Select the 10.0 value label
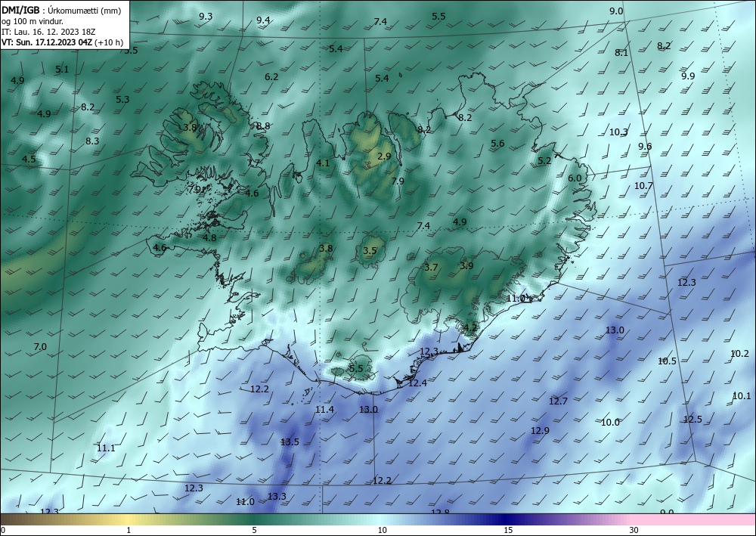The width and height of the screenshot is (756, 536). click(x=610, y=423)
